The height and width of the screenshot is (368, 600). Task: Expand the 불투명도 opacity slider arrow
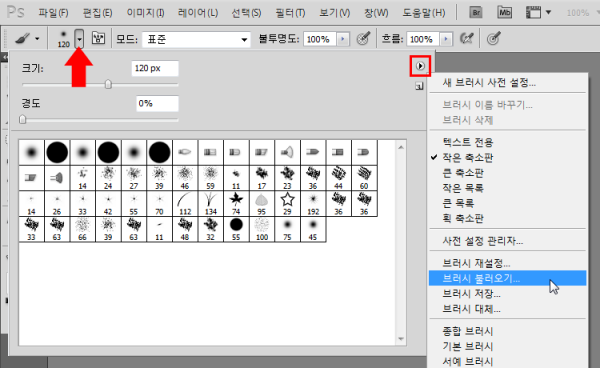(x=343, y=39)
